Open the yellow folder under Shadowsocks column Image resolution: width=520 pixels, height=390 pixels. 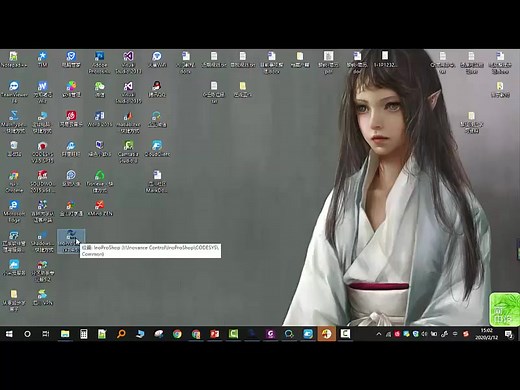coord(14,300)
